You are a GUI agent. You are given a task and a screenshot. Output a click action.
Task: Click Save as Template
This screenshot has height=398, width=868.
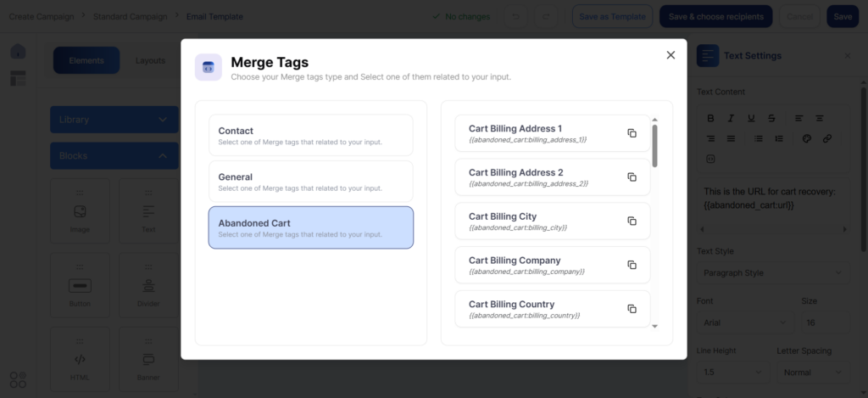click(612, 16)
